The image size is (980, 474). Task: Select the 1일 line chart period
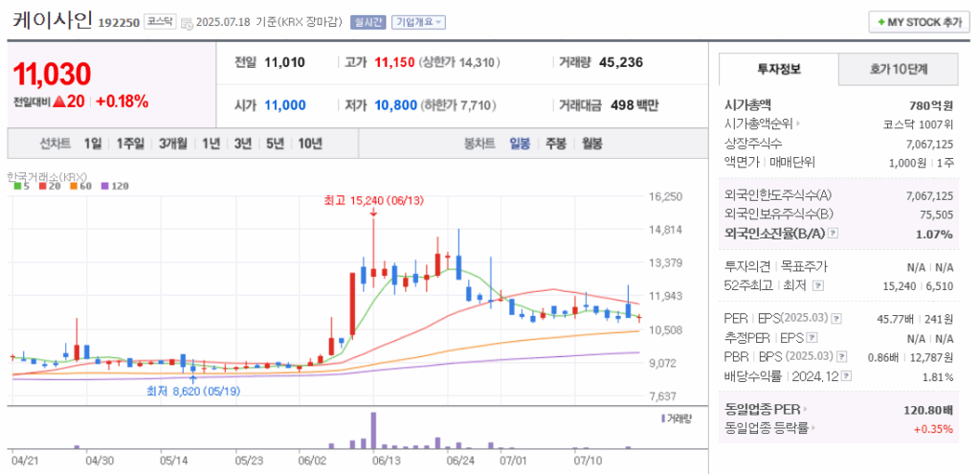(93, 144)
